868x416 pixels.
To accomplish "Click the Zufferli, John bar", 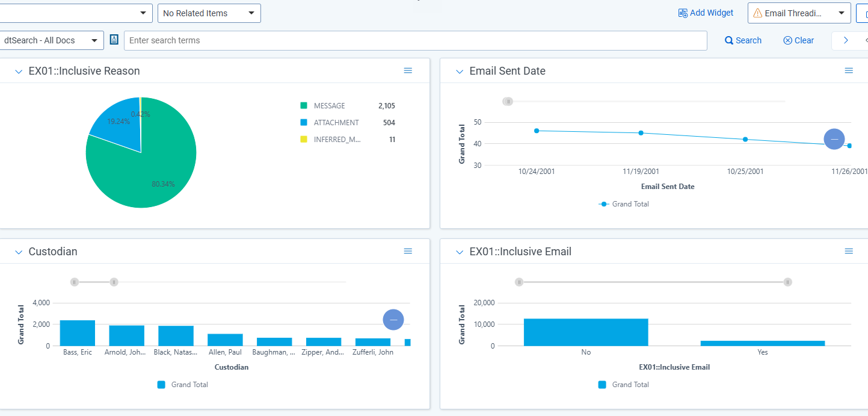I will click(373, 342).
